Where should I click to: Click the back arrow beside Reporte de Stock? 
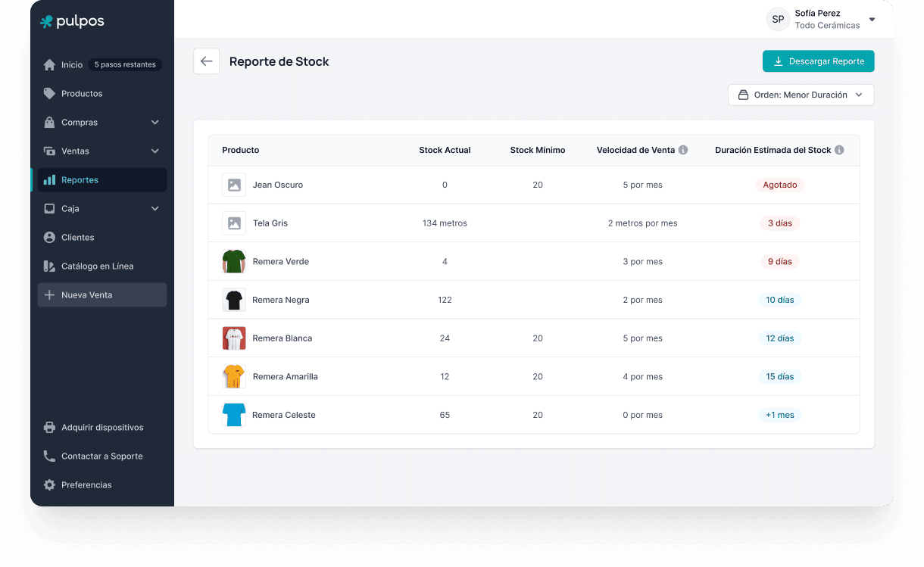[206, 61]
